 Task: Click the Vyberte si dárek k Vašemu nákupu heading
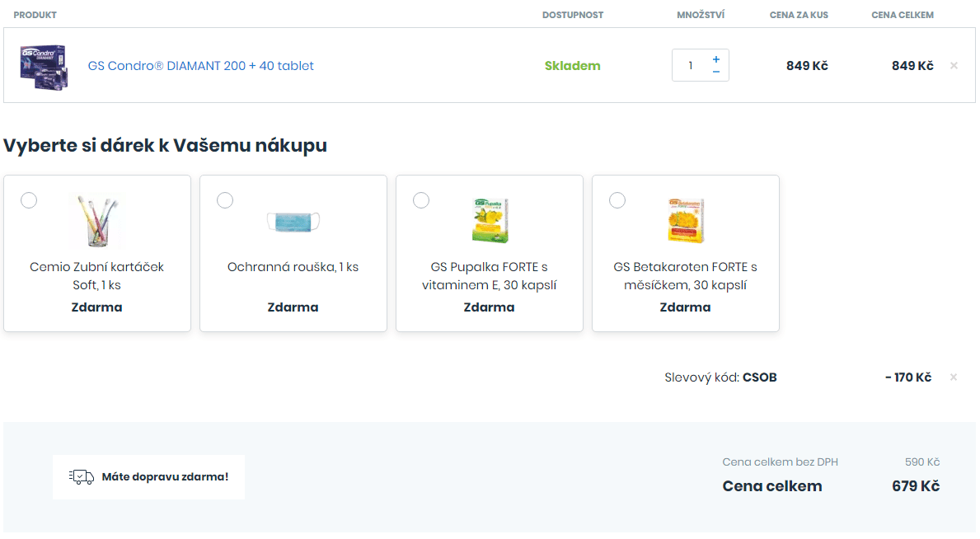pos(165,145)
